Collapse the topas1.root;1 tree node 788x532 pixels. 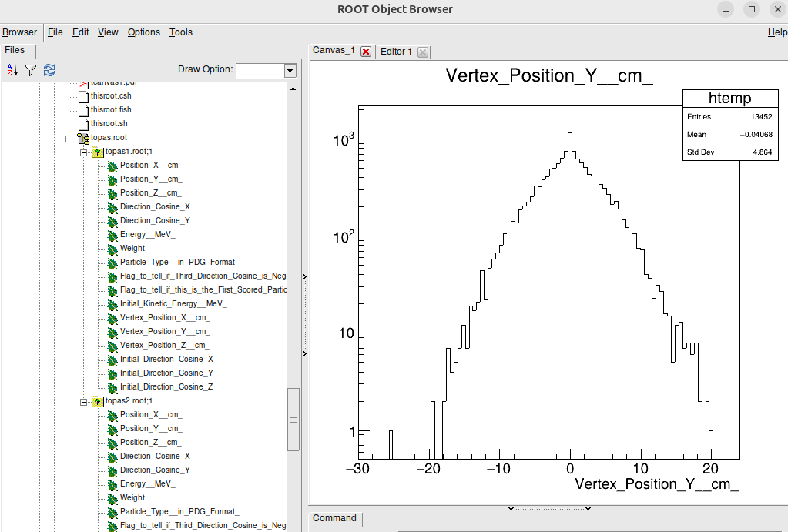(x=83, y=152)
